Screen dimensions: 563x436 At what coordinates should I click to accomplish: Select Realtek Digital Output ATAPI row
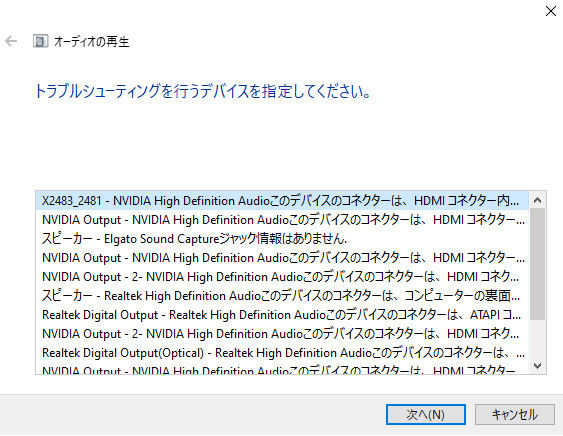282,315
